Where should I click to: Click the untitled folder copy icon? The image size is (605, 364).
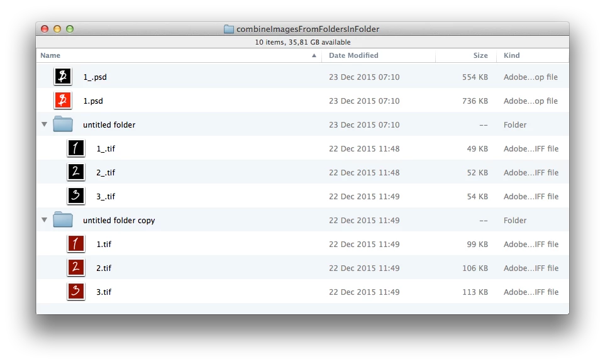(63, 220)
